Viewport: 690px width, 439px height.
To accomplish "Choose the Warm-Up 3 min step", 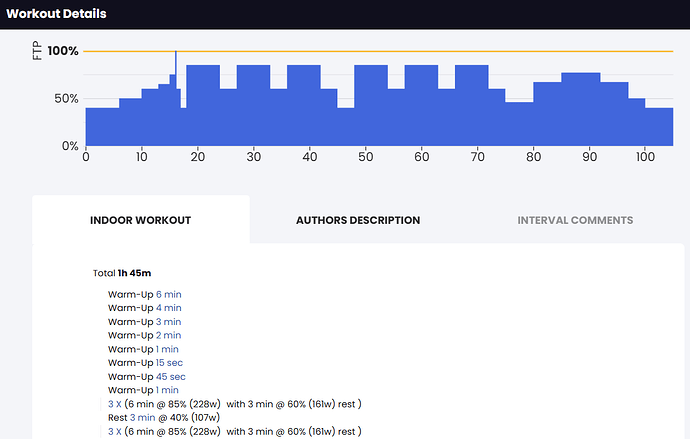I will tap(144, 322).
